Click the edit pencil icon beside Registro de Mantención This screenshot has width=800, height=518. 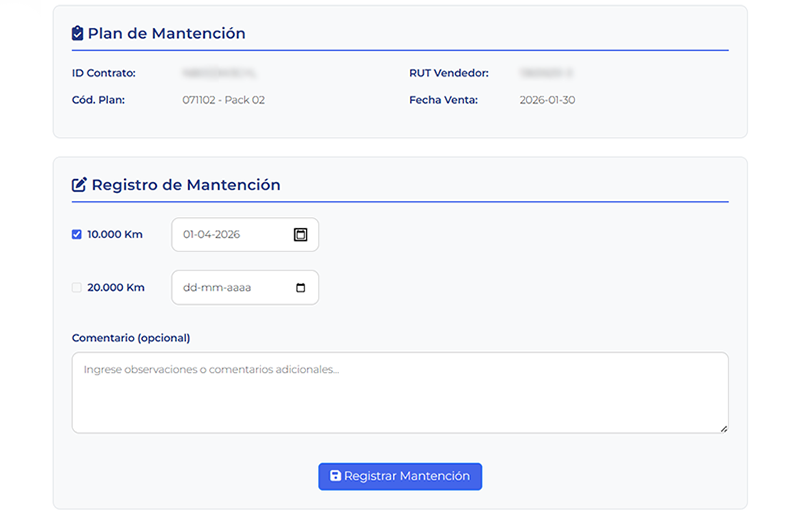point(79,185)
